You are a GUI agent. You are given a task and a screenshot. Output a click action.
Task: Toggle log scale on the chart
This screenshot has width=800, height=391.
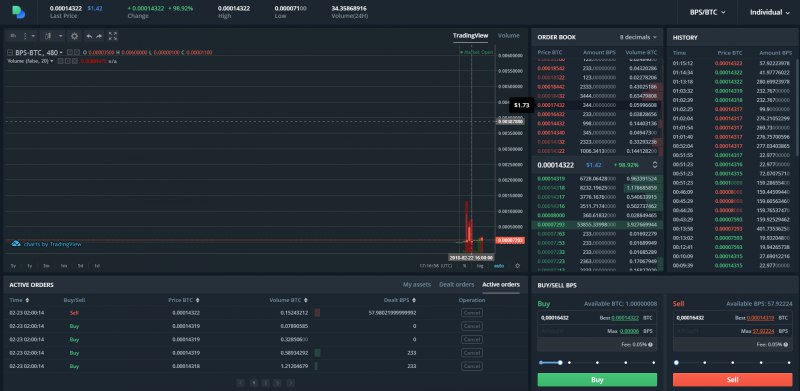pyautogui.click(x=480, y=265)
